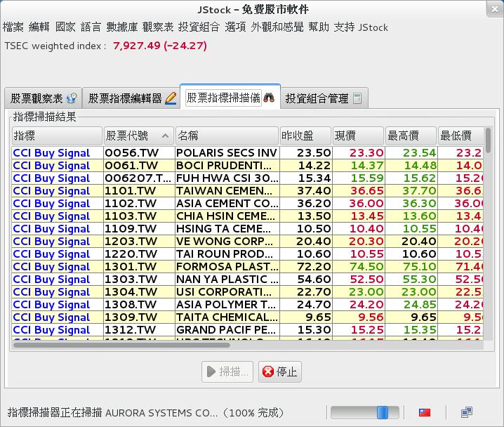Open the 檔案 menu
504x427 pixels.
point(13,27)
